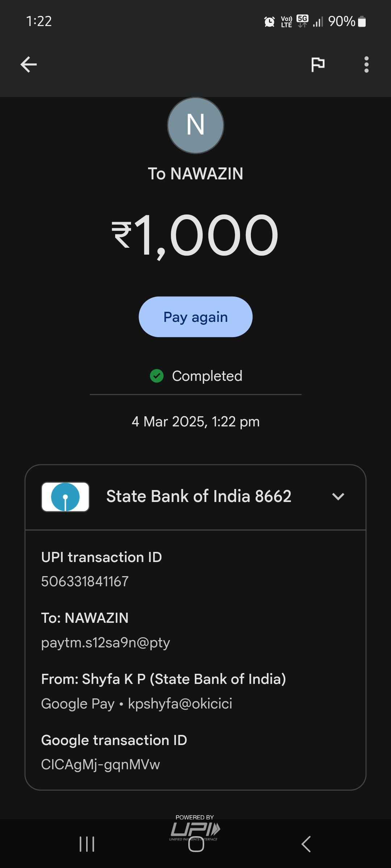Viewport: 391px width, 868px height.
Task: Tap the battery indicator in status bar
Action: pyautogui.click(x=362, y=22)
